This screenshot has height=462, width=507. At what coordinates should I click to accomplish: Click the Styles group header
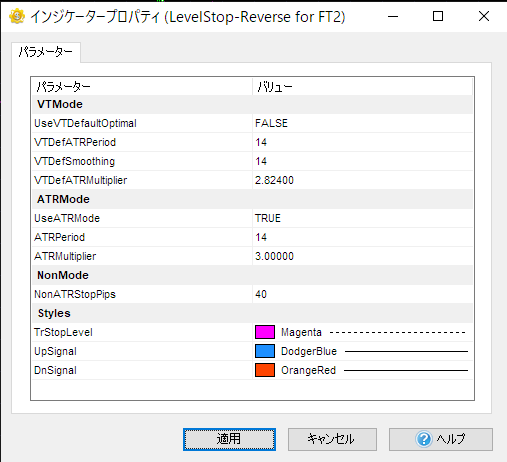(x=54, y=313)
